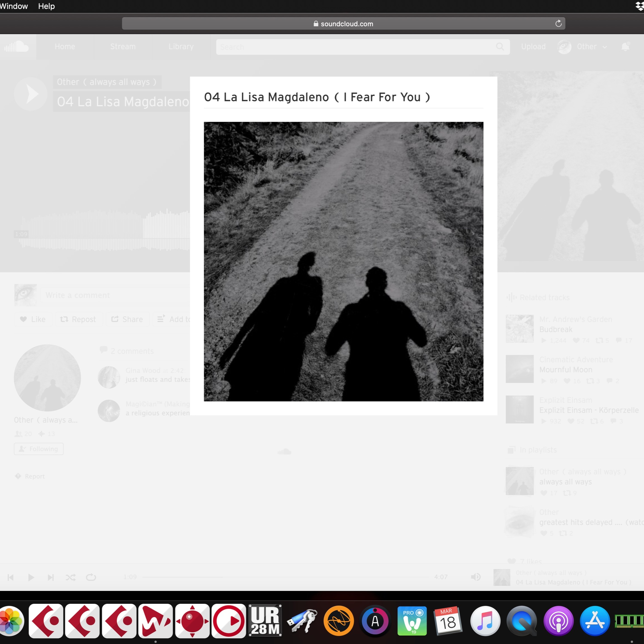Open the Library tab
Screen dimensions: 644x644
181,47
